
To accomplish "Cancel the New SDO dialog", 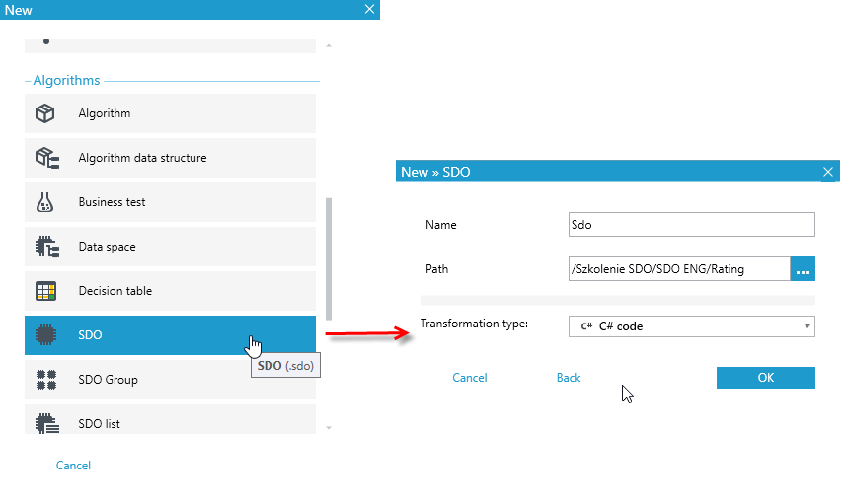I will tap(469, 378).
